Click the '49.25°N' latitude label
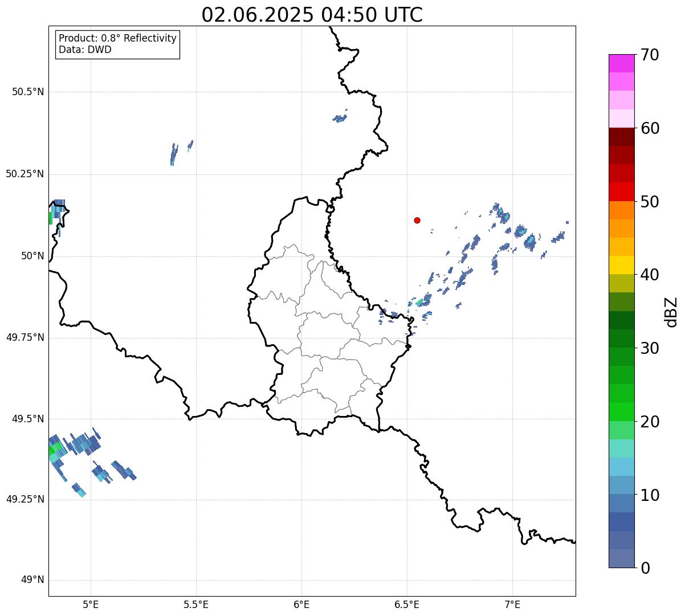 tap(25, 499)
